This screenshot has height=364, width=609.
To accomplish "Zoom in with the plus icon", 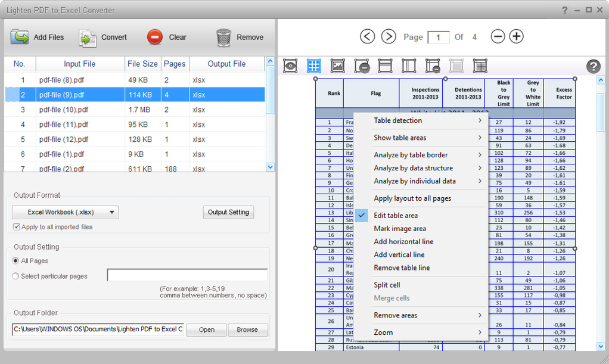I will pyautogui.click(x=516, y=36).
